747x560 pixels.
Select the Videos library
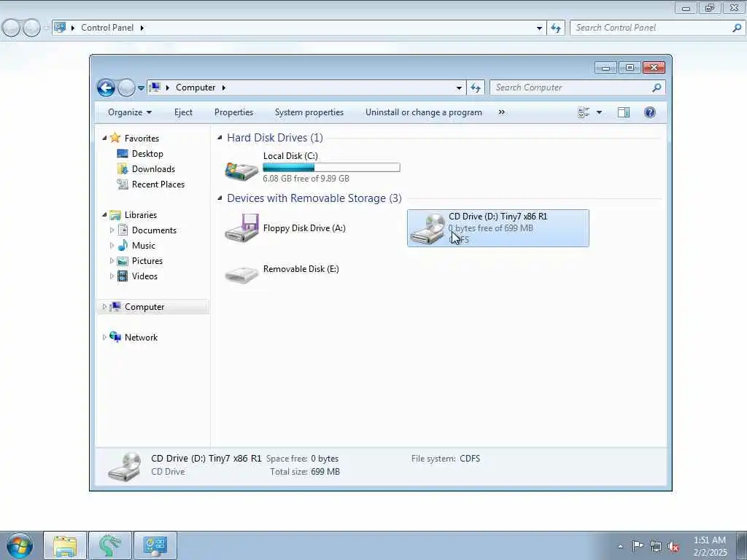(144, 276)
